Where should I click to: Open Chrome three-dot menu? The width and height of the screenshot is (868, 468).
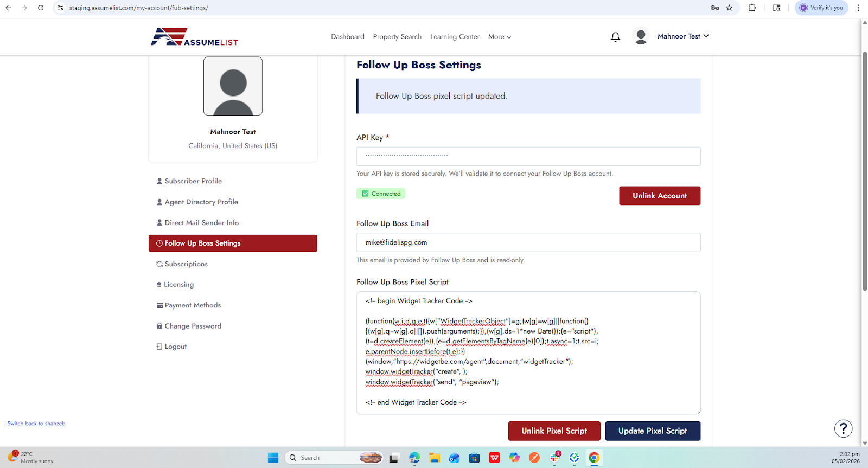point(858,8)
